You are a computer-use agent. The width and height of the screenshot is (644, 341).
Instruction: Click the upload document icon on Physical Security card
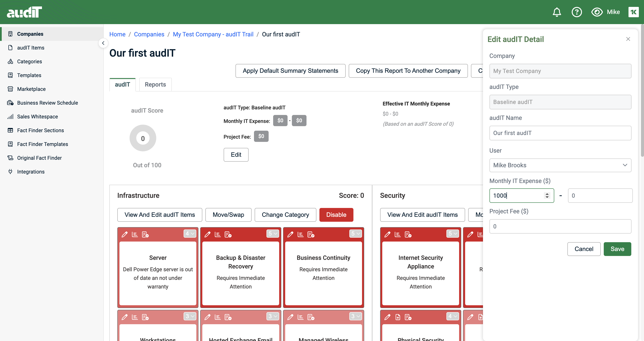click(x=398, y=317)
